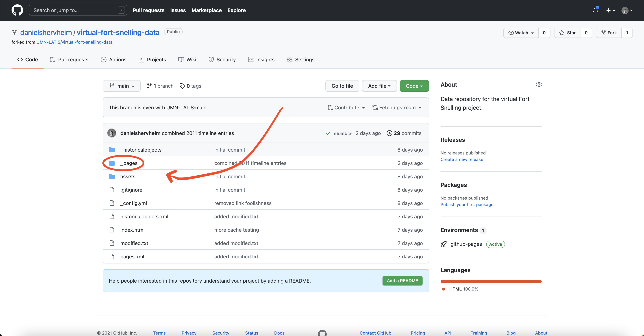Viewport: 644px width, 336px height.
Task: Open the assets folder
Action: [128, 176]
